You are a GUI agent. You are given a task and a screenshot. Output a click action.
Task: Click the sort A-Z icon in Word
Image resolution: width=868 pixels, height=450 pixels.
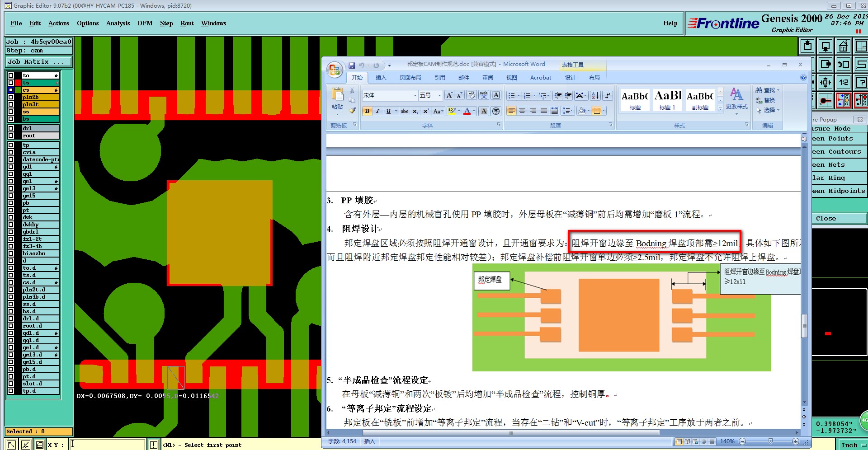coord(595,95)
